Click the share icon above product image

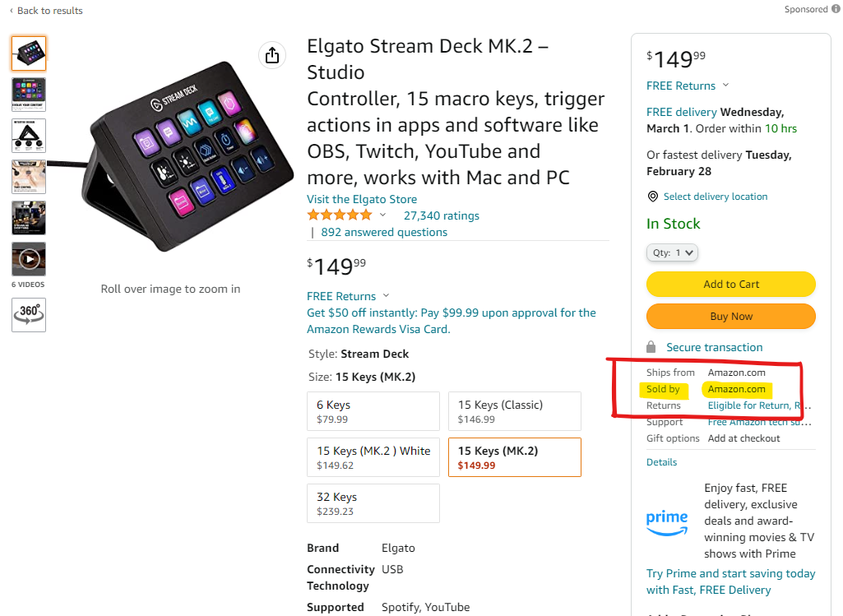(272, 55)
